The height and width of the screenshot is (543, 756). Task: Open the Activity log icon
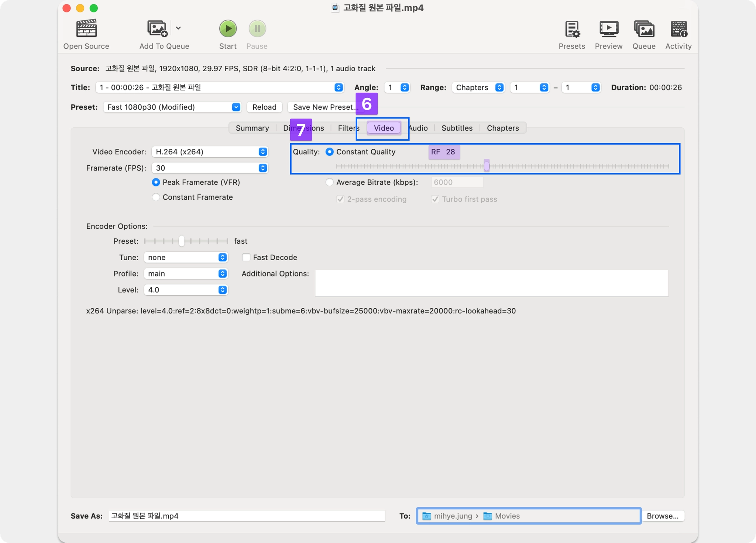[x=678, y=29]
